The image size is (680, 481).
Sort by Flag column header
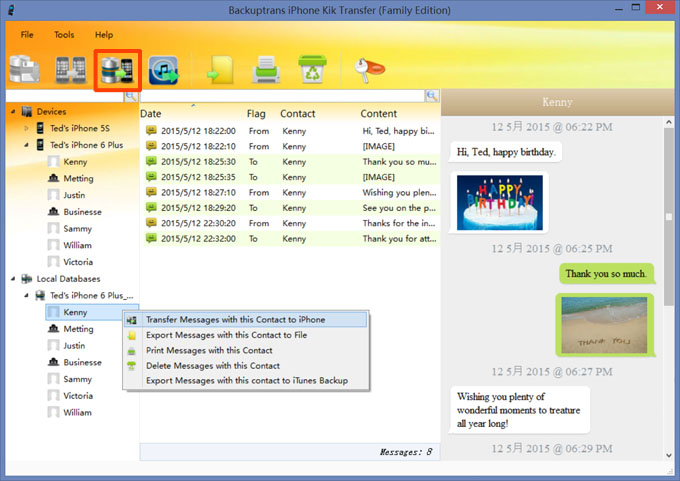256,114
